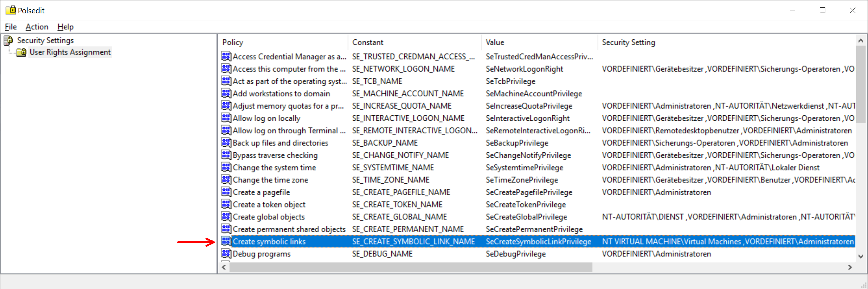This screenshot has height=289, width=868.
Task: Click the icon for Allow log on through Terminal
Action: [x=226, y=130]
